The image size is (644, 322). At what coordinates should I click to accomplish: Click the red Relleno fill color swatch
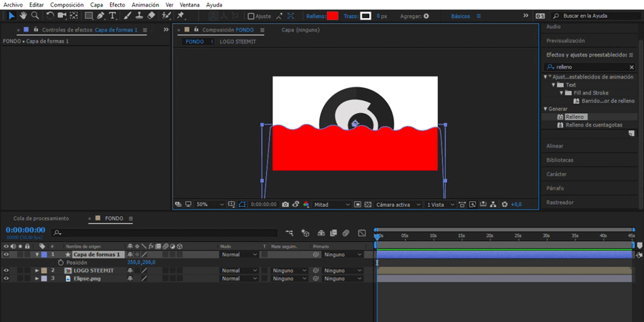pyautogui.click(x=332, y=16)
